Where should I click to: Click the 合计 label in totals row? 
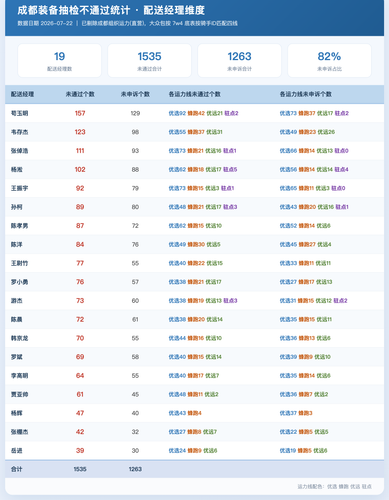[17, 469]
